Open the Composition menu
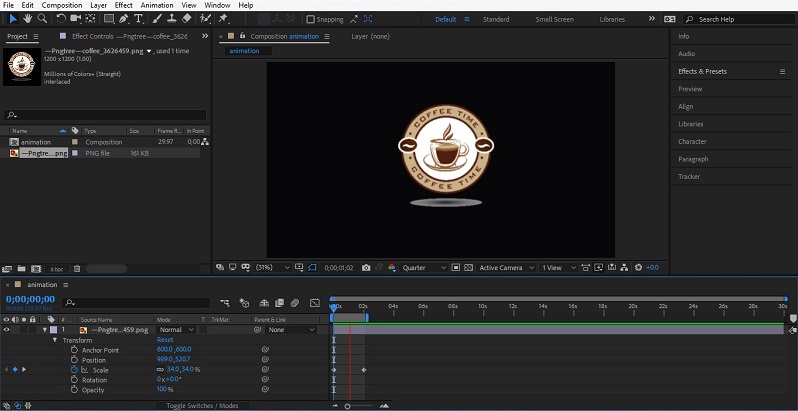Screen dimensions: 798x411 pos(62,5)
